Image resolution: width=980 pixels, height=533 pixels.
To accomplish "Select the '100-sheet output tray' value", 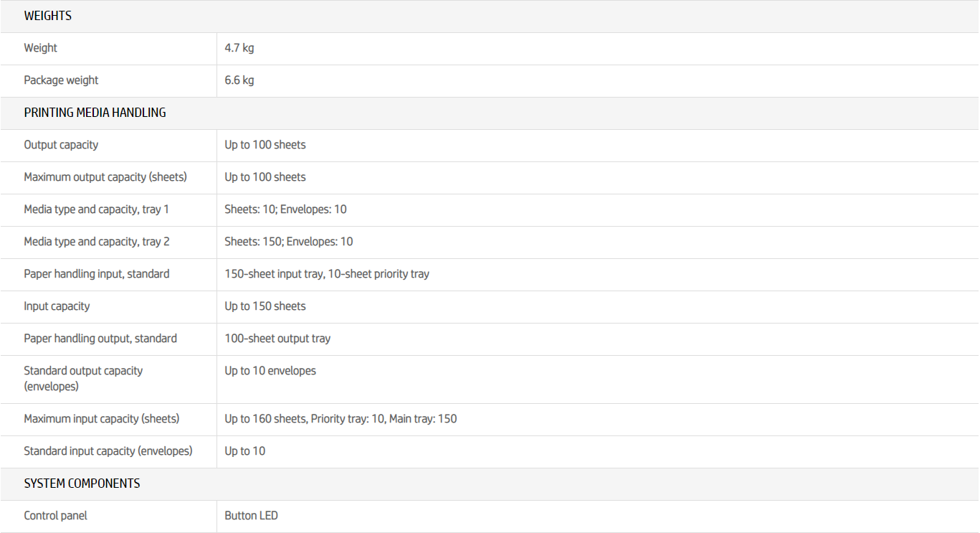I will tap(277, 339).
